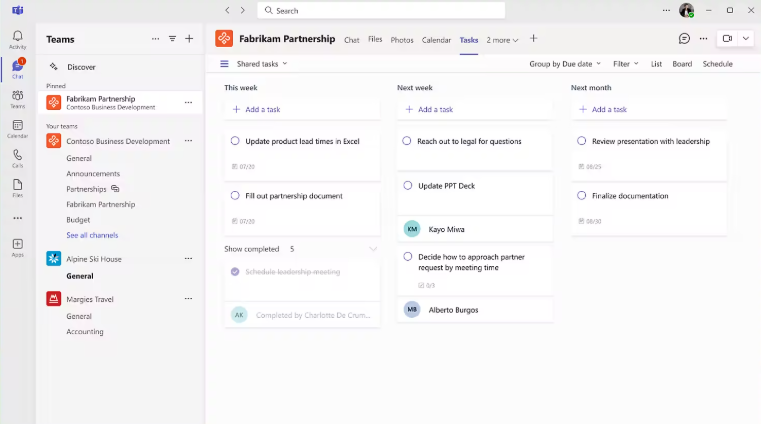Switch to the Chat tab

coord(352,40)
